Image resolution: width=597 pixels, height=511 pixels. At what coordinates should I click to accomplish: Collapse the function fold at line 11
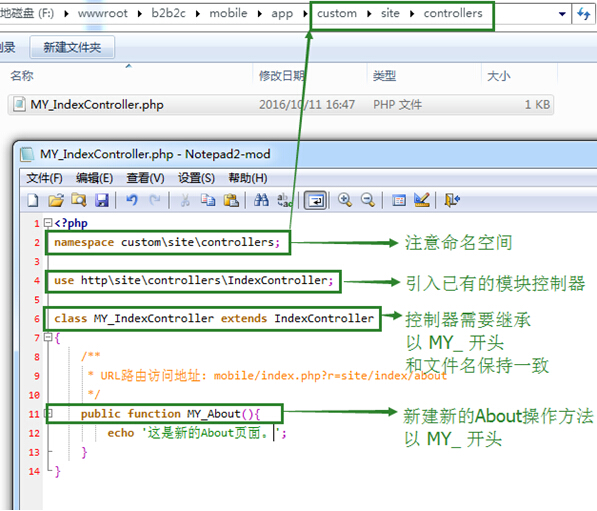(x=48, y=413)
